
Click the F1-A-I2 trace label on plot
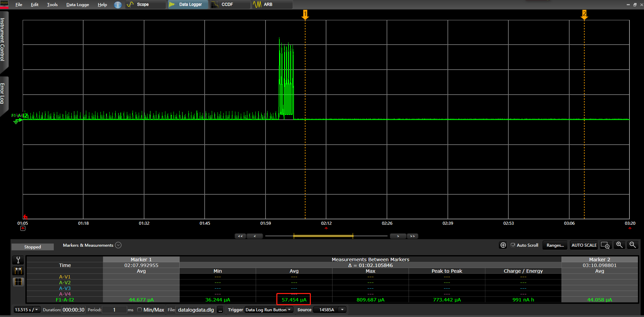(x=20, y=116)
